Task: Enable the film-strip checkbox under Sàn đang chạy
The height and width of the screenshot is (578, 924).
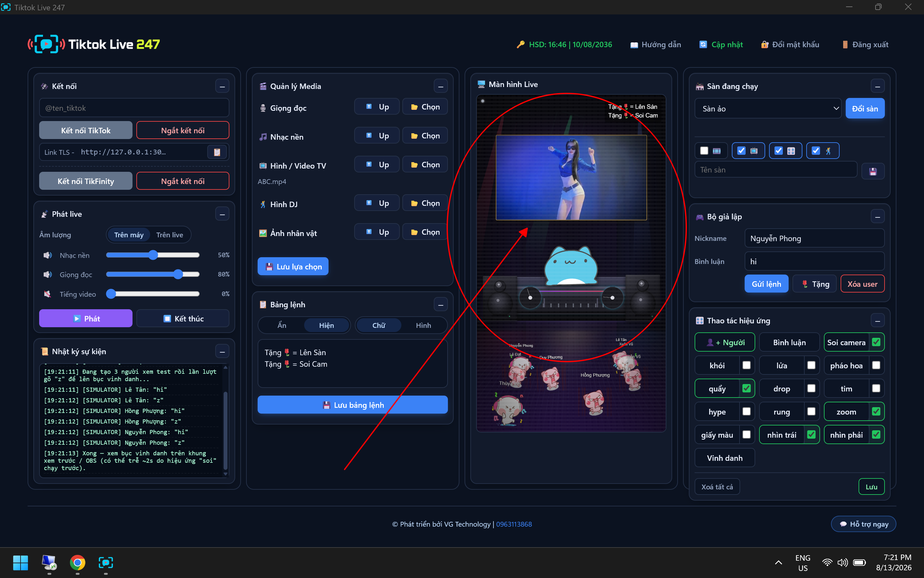Action: (704, 151)
